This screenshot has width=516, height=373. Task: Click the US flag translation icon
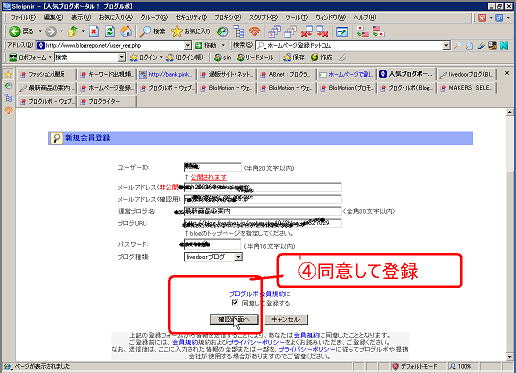[x=378, y=32]
